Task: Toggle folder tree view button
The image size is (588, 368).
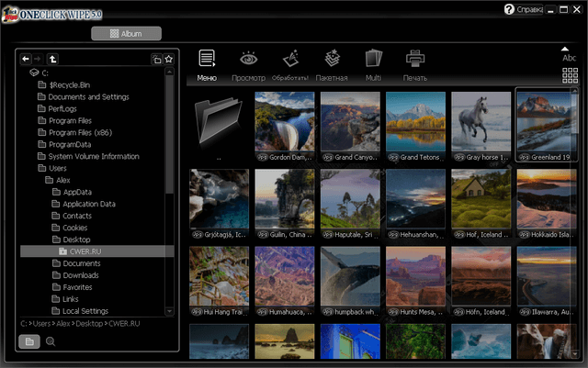Action: (x=29, y=341)
